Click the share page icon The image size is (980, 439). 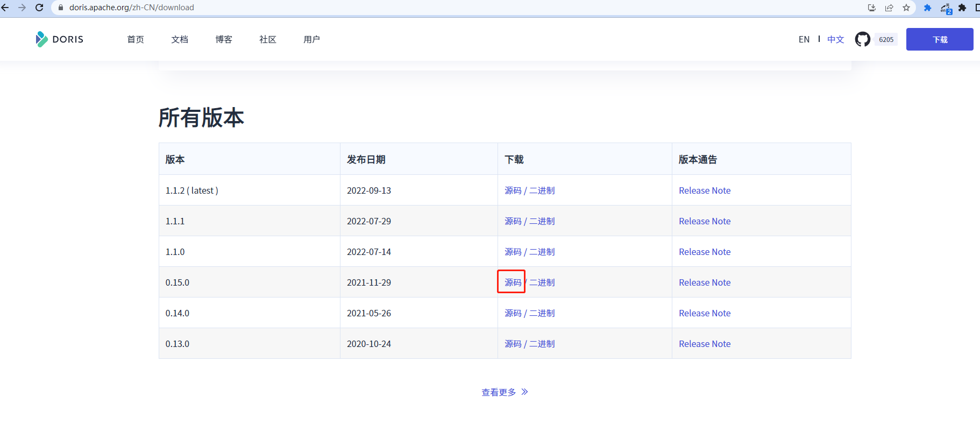889,8
